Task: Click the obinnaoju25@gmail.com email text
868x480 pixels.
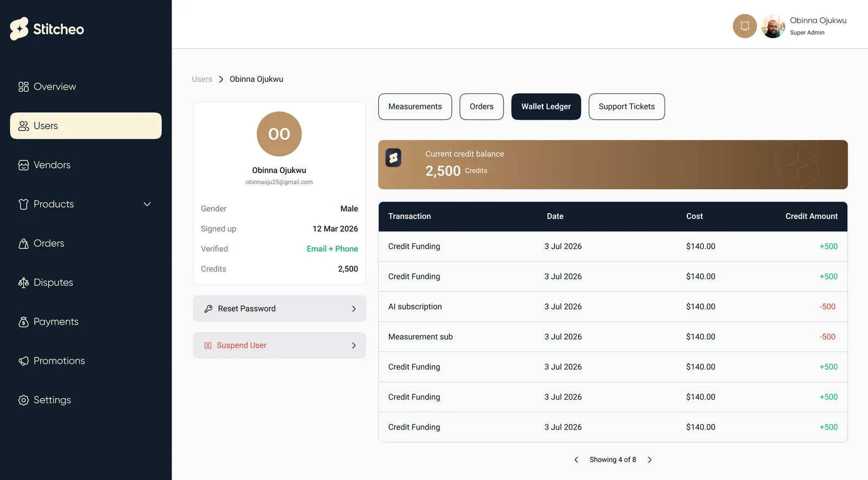Action: point(279,182)
